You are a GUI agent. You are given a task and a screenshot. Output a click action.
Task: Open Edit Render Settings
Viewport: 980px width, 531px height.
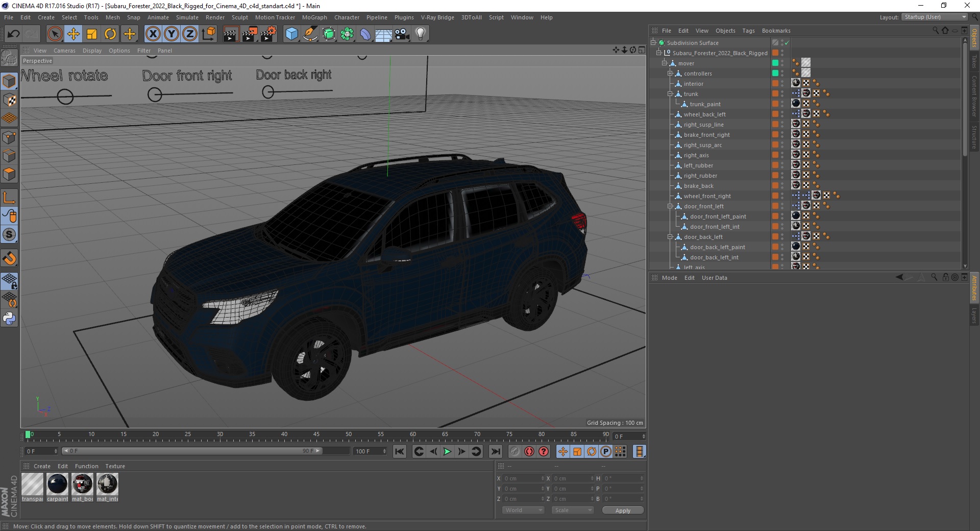tap(268, 34)
